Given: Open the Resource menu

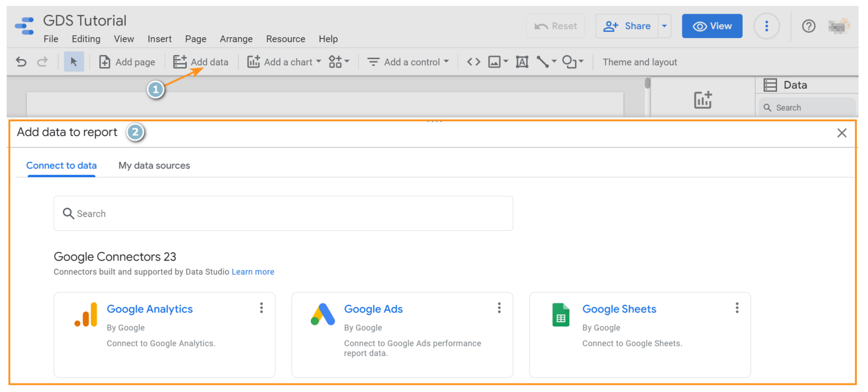Looking at the screenshot, I should point(285,39).
